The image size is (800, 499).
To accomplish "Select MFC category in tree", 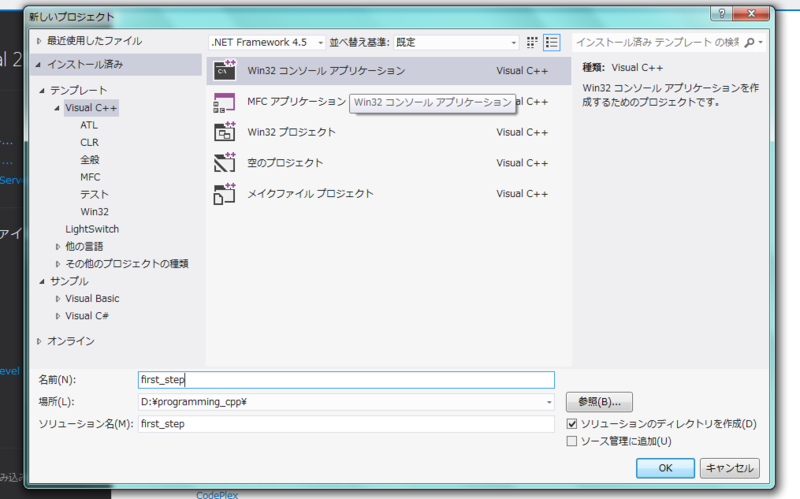I will pos(90,178).
